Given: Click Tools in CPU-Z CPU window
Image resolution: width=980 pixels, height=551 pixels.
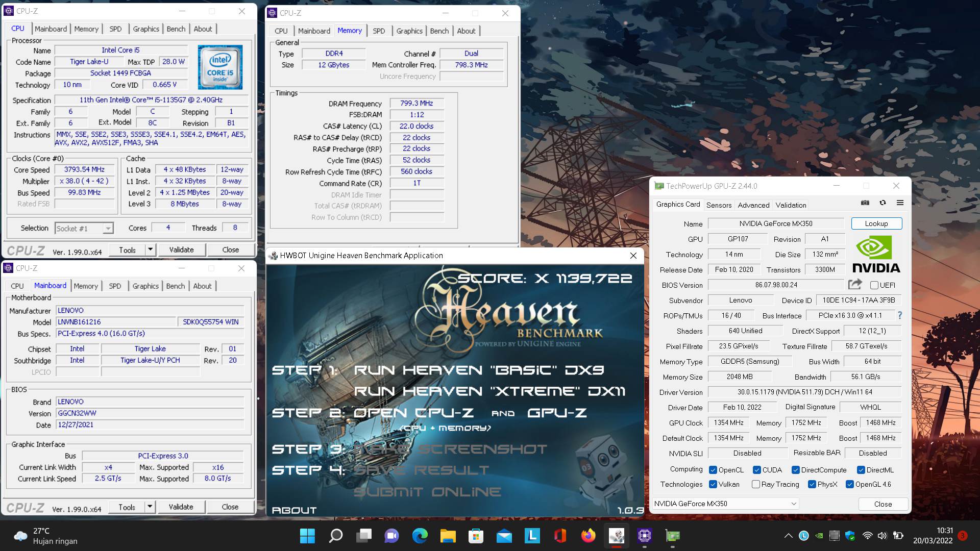Looking at the screenshot, I should coord(127,249).
